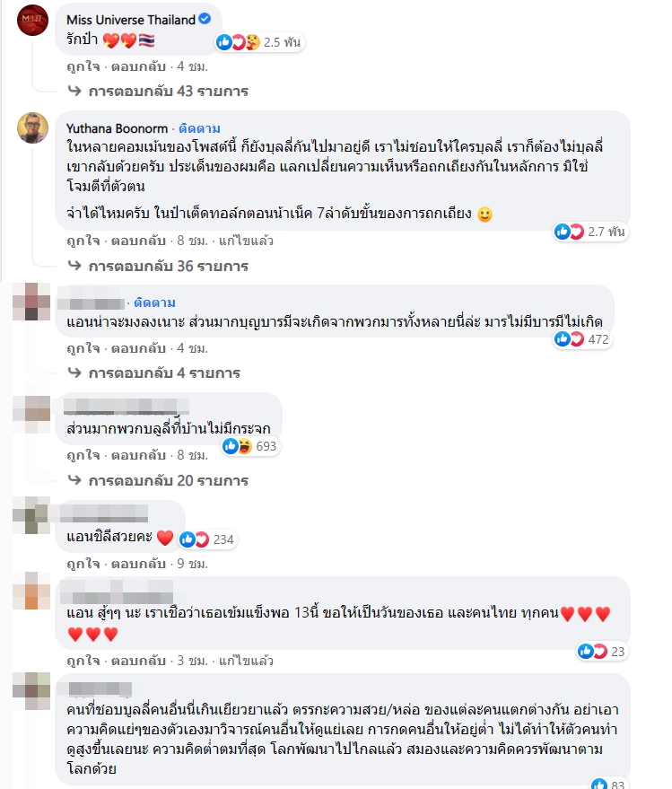Viewport: 672px width, 789px height.
Task: Click the verified badge beside Miss Universe Thailand
Action: [x=205, y=19]
